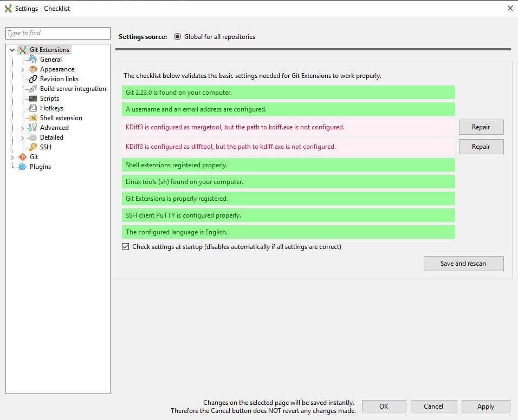Go to the Hotkeys settings page

click(x=51, y=108)
